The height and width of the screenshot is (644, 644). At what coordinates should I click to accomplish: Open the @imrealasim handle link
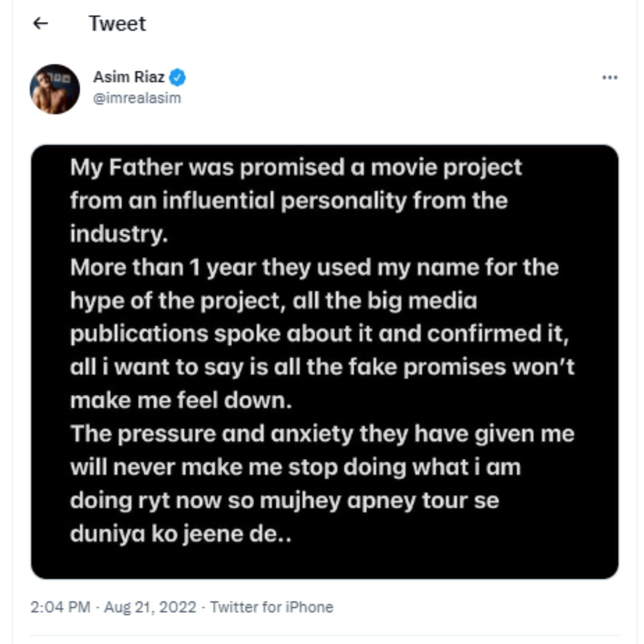tap(137, 98)
